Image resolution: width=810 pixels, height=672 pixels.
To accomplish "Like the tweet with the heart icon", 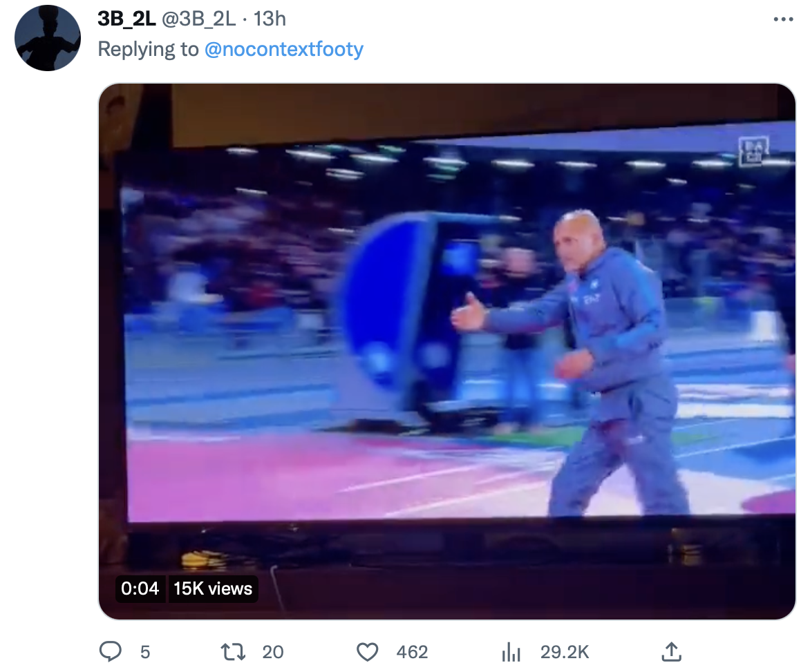I will [367, 652].
